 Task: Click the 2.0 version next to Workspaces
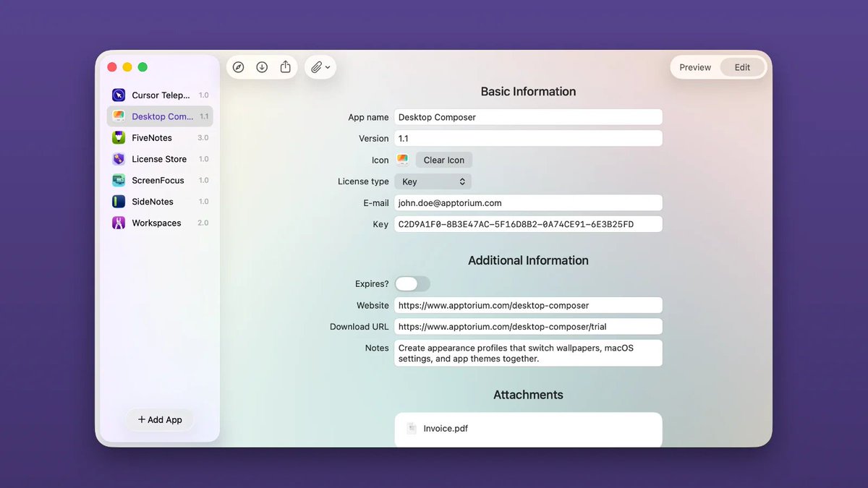pyautogui.click(x=203, y=223)
